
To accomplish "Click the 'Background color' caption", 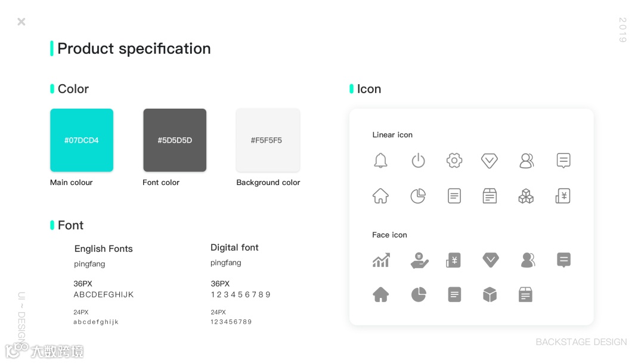I will (268, 183).
